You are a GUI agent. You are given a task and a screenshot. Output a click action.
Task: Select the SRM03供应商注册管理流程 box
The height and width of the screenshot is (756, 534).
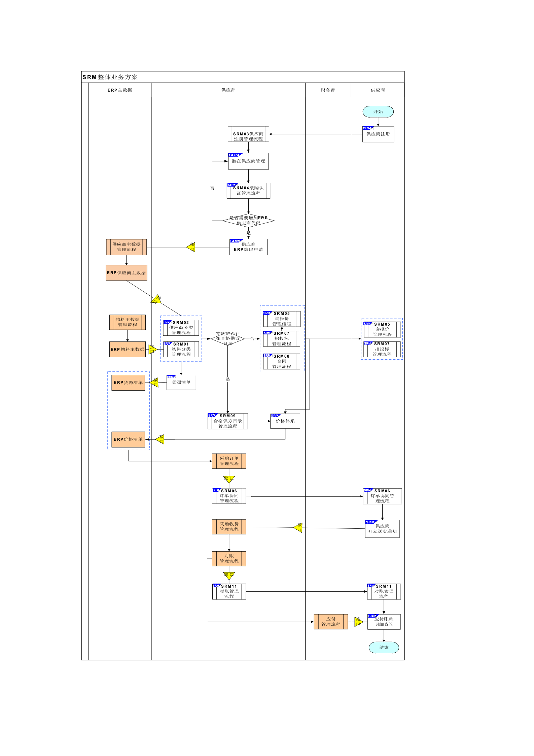point(248,134)
